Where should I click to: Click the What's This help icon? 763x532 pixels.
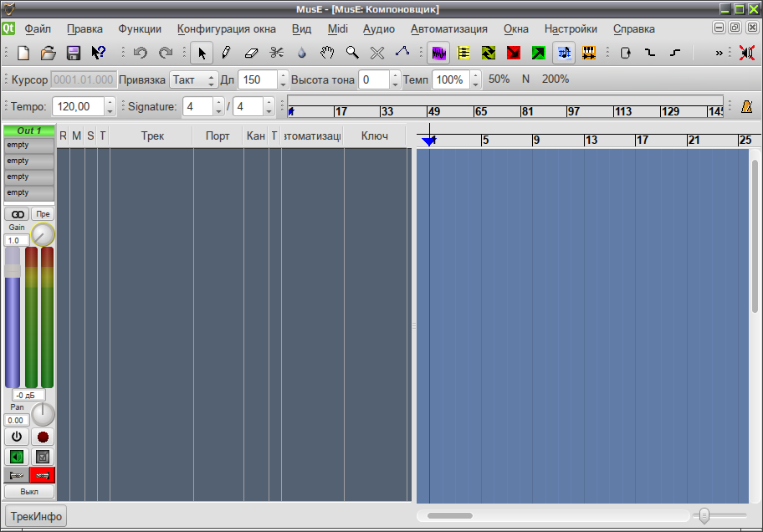98,53
